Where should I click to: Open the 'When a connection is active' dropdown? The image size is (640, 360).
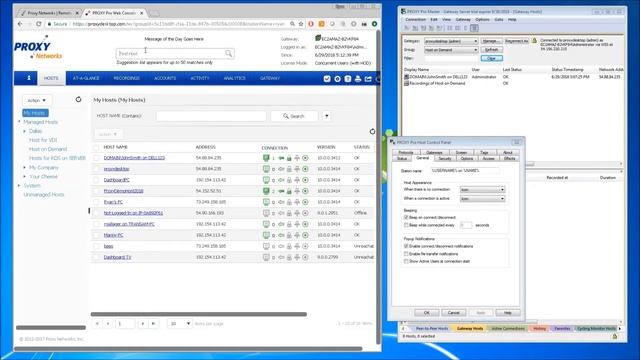coord(482,199)
